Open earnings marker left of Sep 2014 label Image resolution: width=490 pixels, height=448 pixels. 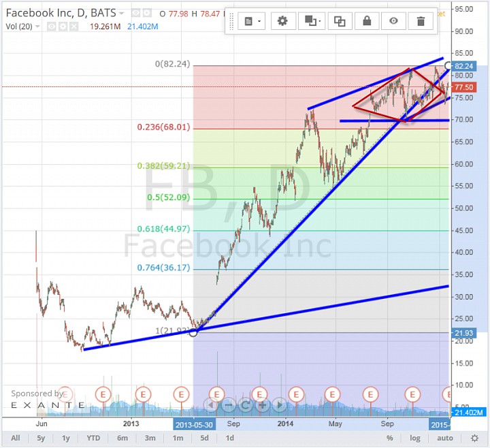point(371,394)
